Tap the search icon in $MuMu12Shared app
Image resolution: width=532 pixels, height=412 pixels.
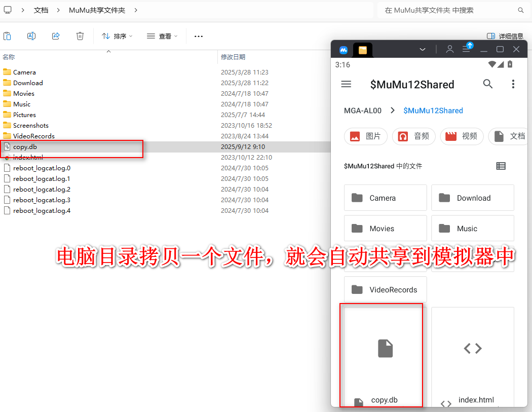[x=488, y=84]
